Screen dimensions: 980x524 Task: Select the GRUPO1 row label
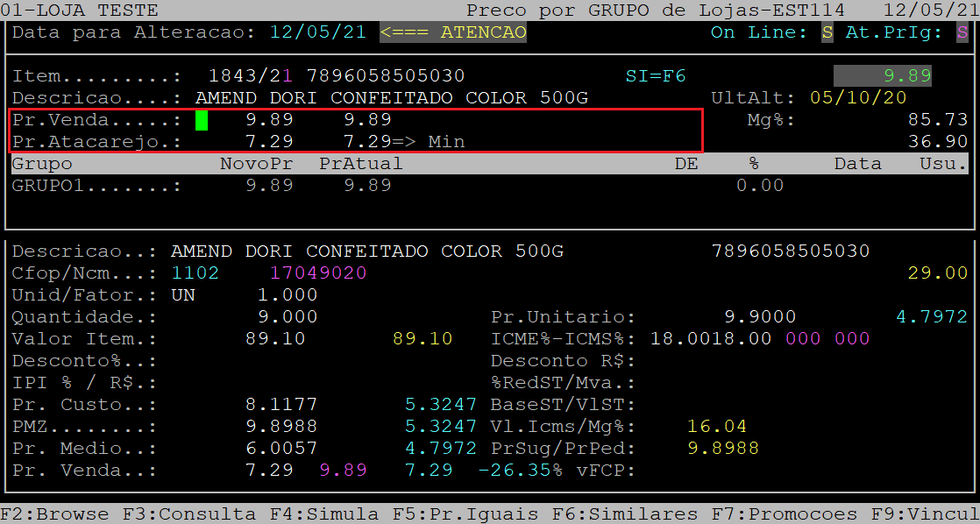point(96,185)
